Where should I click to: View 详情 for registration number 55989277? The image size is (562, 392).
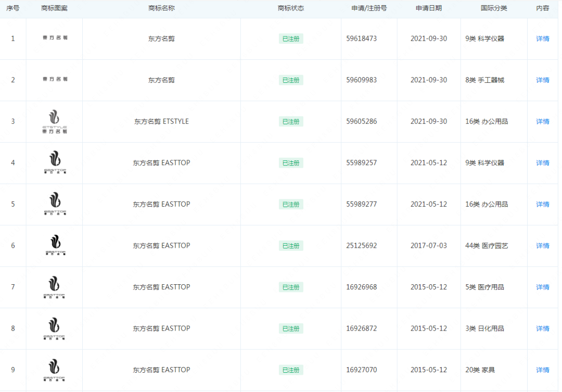click(542, 205)
